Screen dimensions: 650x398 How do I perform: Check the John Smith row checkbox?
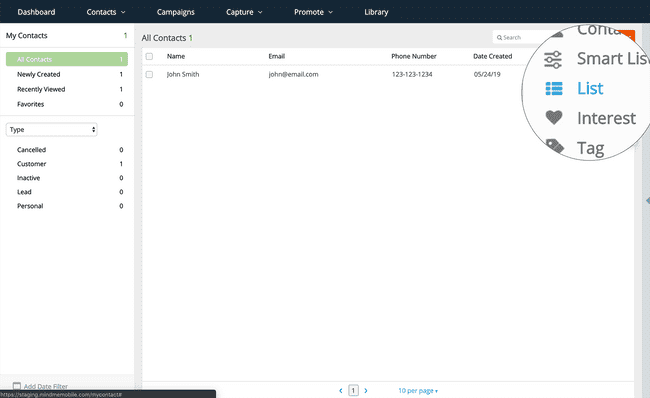[149, 75]
